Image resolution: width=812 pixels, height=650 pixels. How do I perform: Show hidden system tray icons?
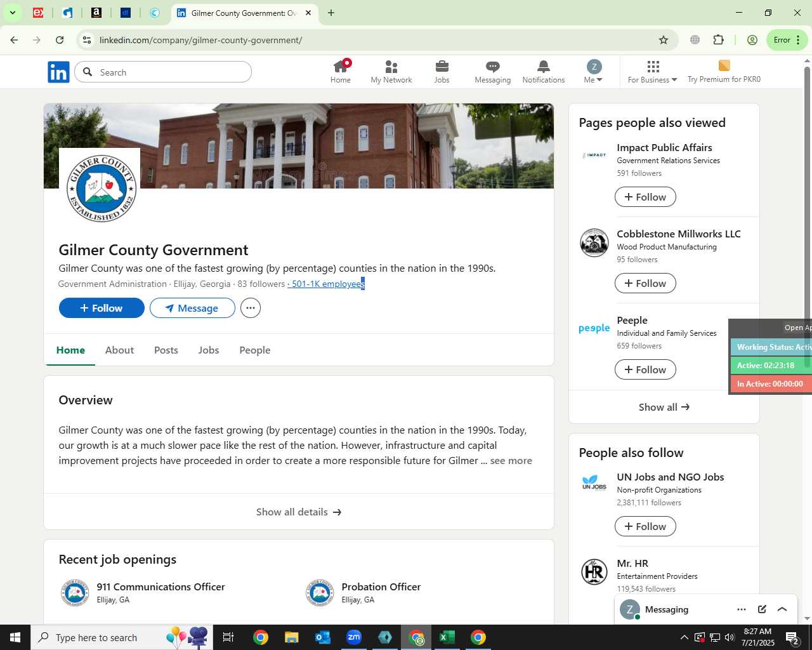[x=684, y=637]
